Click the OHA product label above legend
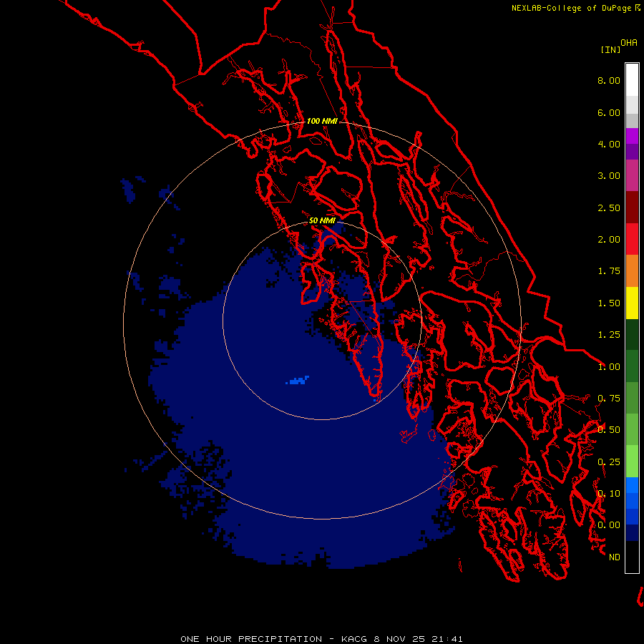This screenshot has width=644, height=644. point(629,43)
